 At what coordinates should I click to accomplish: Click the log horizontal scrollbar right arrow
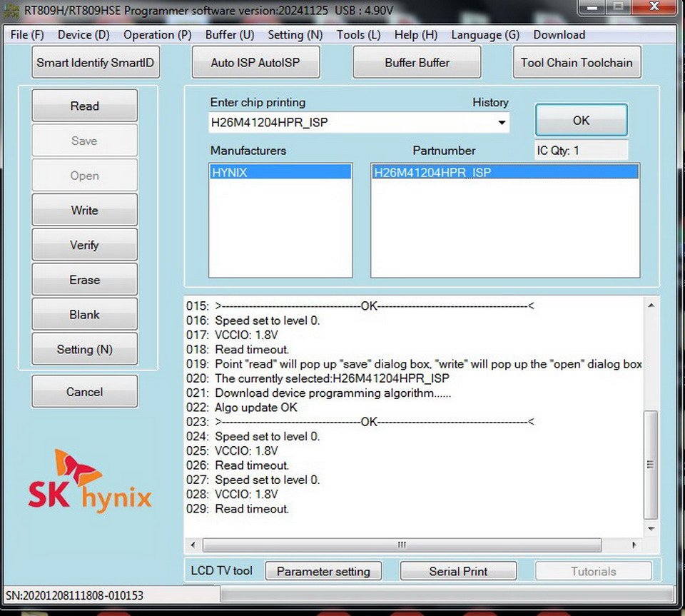coord(634,545)
